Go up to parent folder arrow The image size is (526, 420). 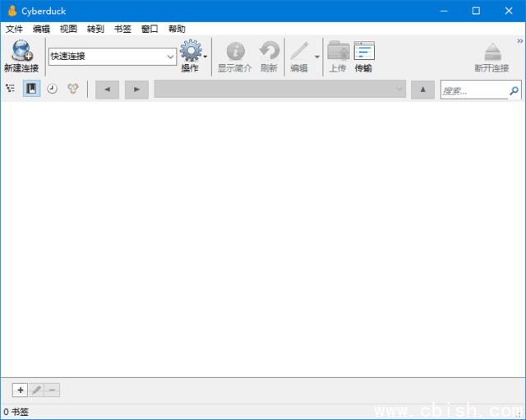[x=422, y=89]
